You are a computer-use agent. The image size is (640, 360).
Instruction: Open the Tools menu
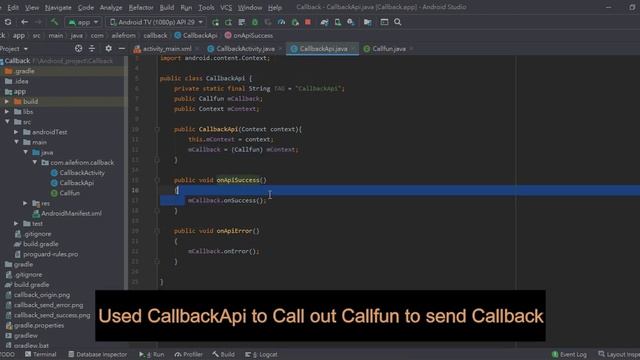pyautogui.click(x=206, y=7)
